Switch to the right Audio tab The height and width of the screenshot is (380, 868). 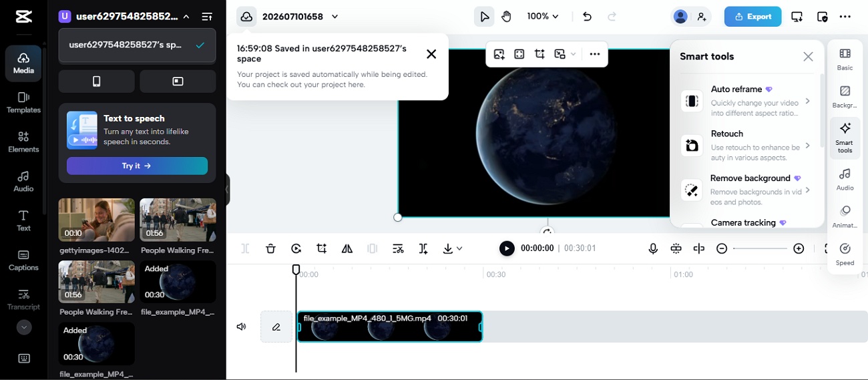click(x=845, y=179)
